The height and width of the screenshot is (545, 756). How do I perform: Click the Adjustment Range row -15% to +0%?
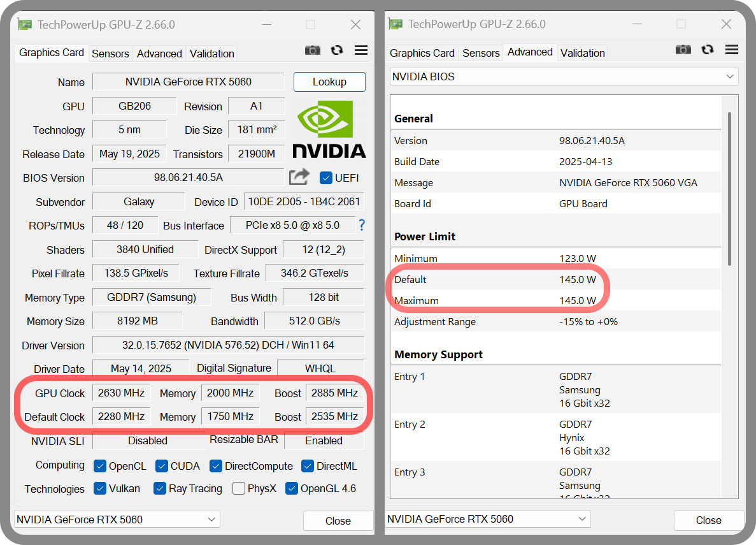coord(556,321)
